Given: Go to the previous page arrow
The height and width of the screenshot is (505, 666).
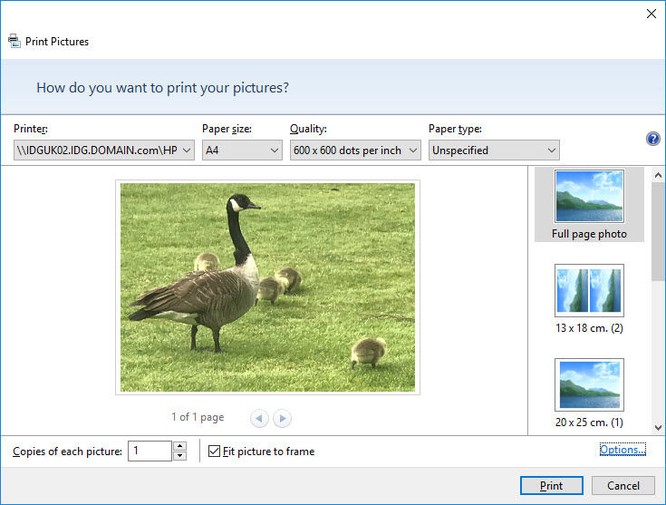Looking at the screenshot, I should click(259, 418).
